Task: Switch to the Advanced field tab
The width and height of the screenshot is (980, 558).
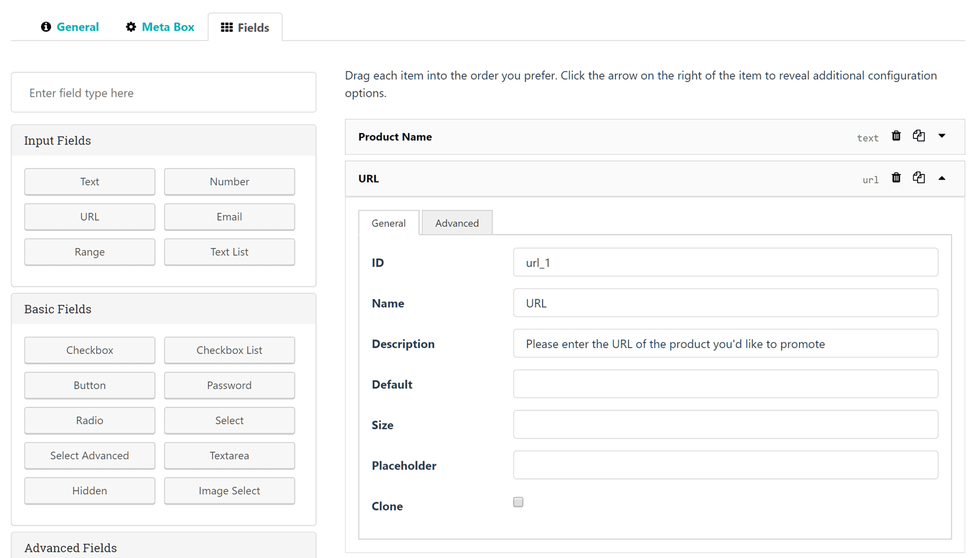Action: tap(457, 223)
